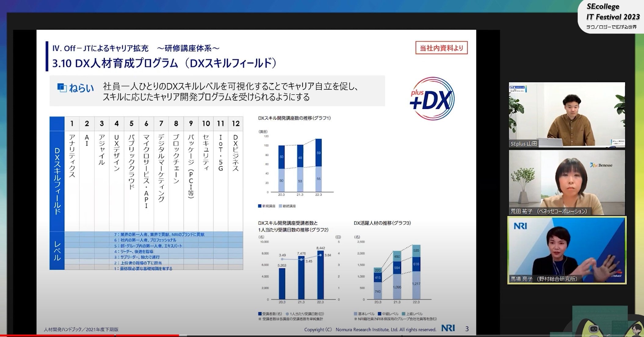
Task: Click the 上級レベル legend marker
Action: (404, 314)
